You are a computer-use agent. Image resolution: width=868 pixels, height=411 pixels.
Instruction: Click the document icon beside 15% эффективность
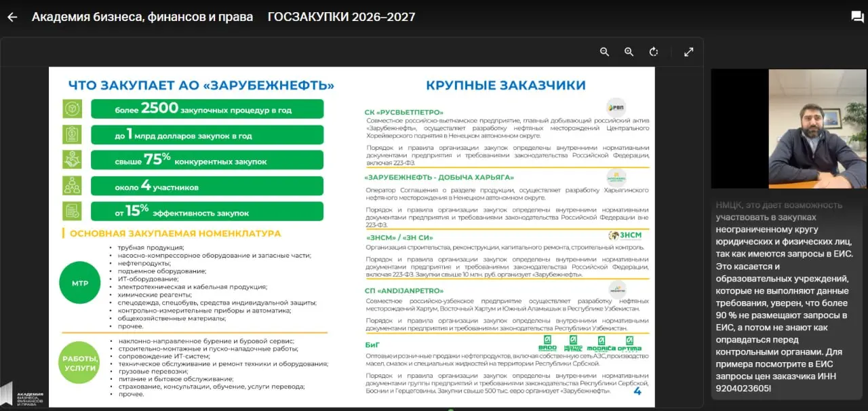(72, 211)
